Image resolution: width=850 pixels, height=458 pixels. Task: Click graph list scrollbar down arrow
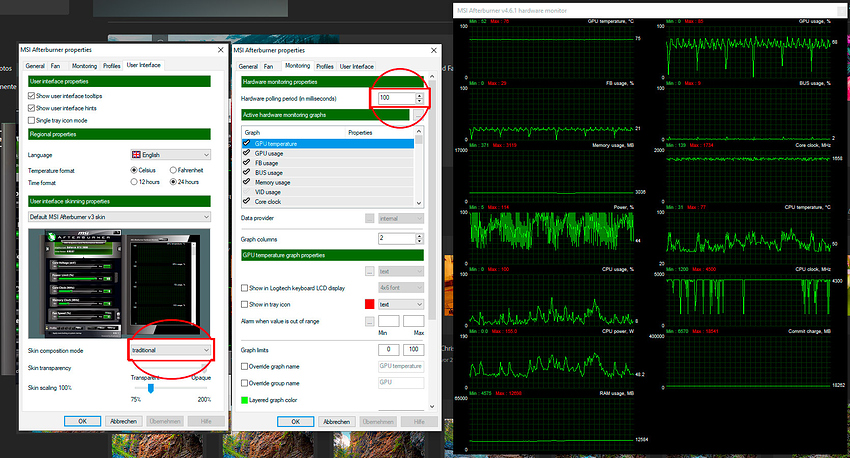click(x=418, y=203)
